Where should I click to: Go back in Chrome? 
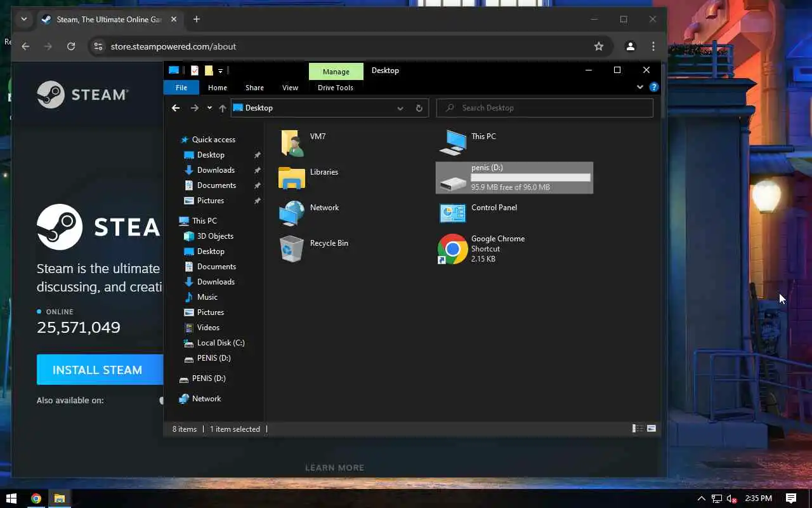point(25,46)
